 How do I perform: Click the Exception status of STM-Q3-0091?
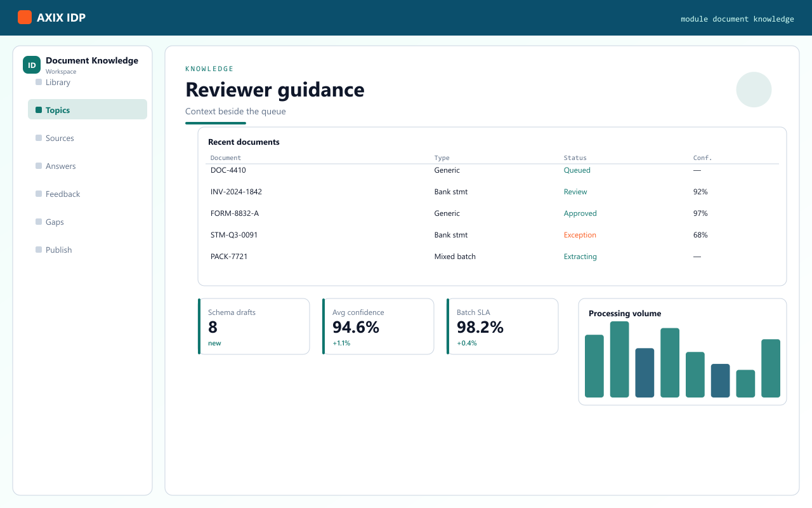pos(580,235)
